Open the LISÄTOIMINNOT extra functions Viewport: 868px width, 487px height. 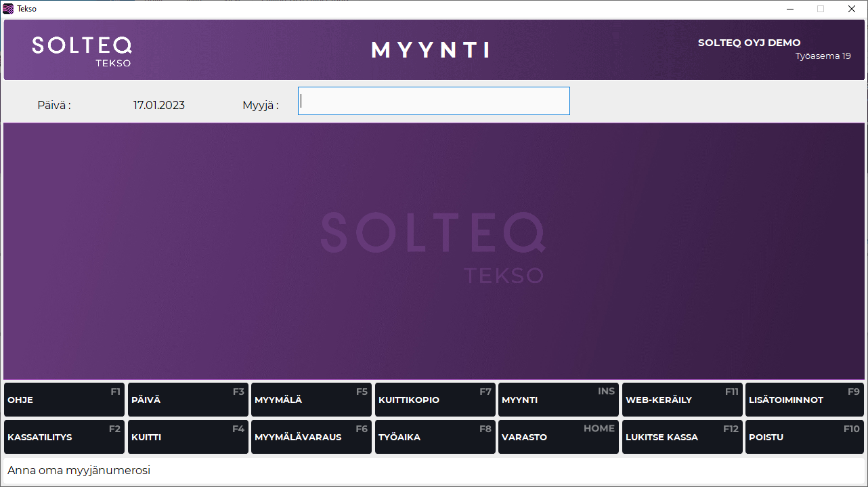coord(804,400)
